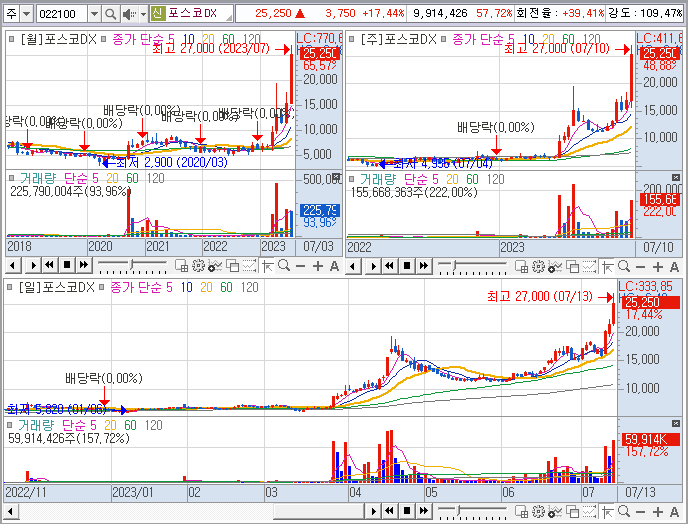Viewport: 688px width, 524px height.
Task: Click daily chart scrollbar left arrow
Action: (11, 511)
